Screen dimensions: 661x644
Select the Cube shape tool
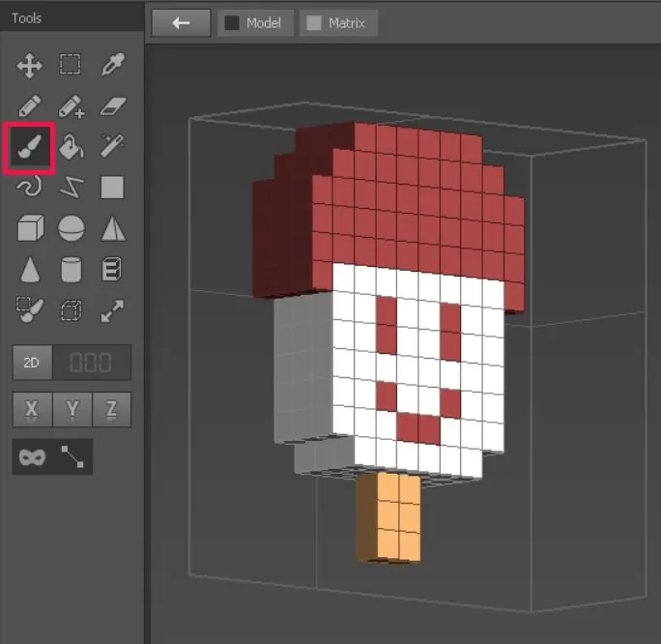tap(30, 227)
